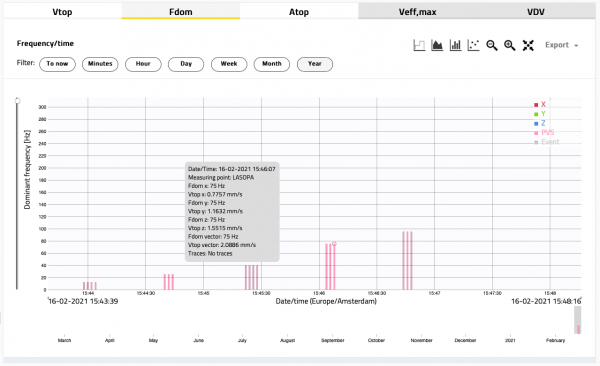Toggle the Event series in legend
This screenshot has height=366, width=600.
click(x=546, y=142)
